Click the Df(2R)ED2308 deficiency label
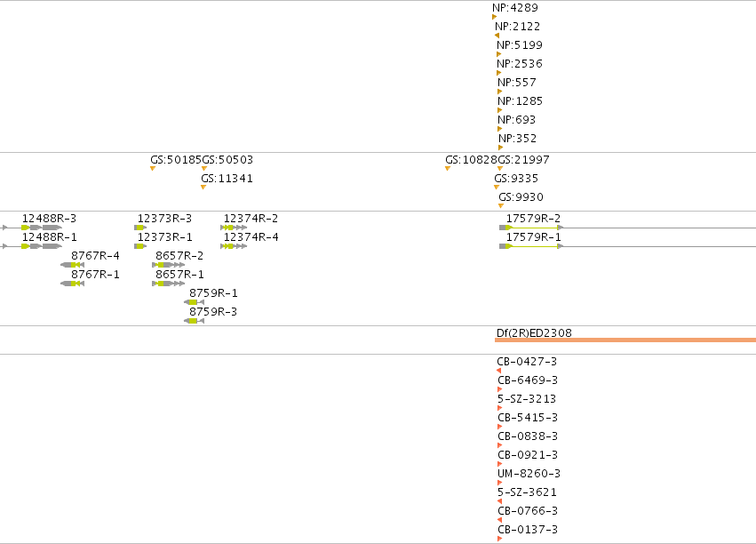Screen dimensions: 756x544 [x=534, y=333]
